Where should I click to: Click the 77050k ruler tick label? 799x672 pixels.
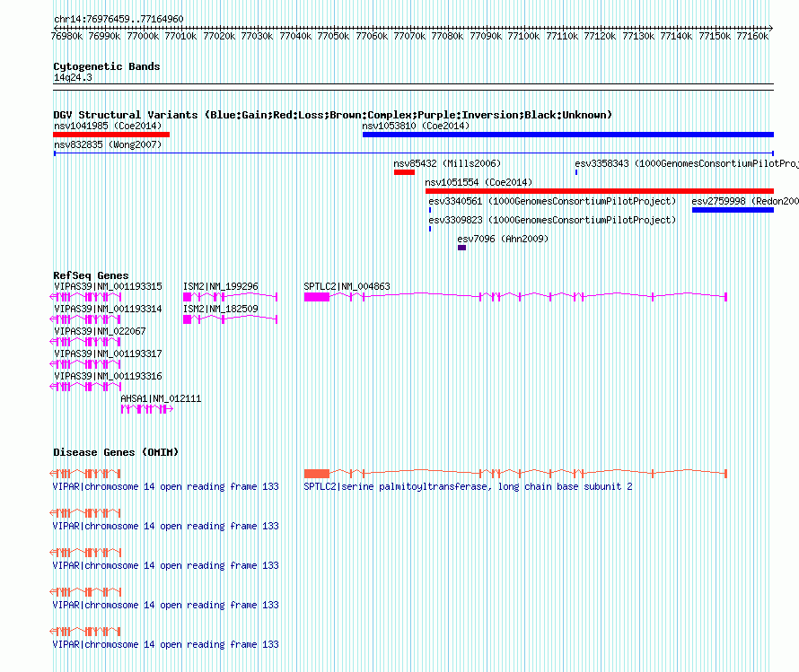click(x=333, y=36)
